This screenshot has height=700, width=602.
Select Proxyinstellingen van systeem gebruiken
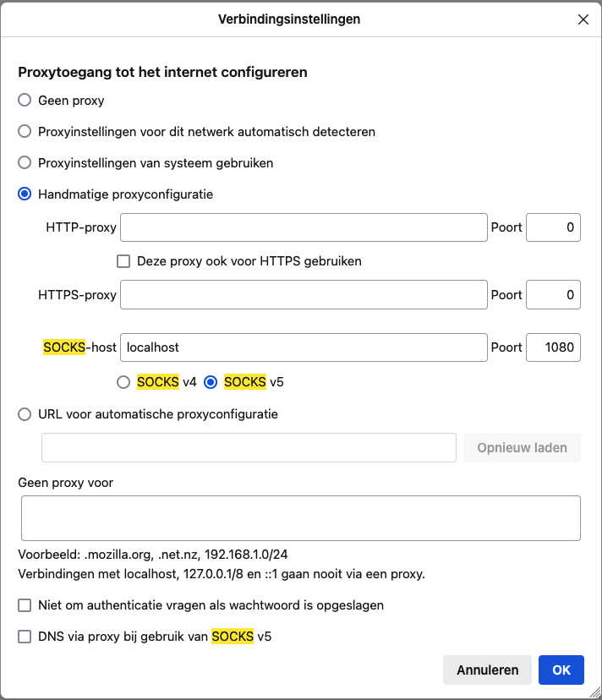tap(25, 162)
